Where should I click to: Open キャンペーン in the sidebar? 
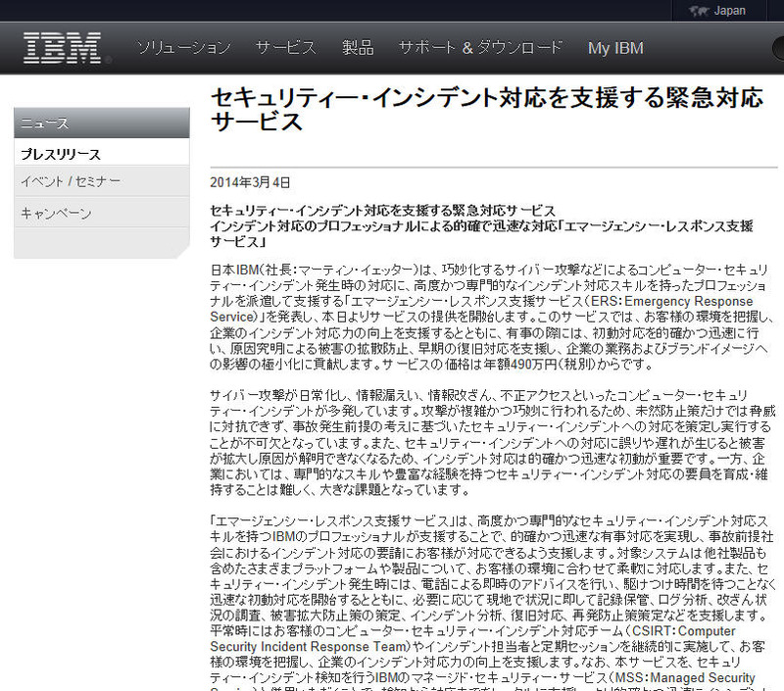click(56, 214)
